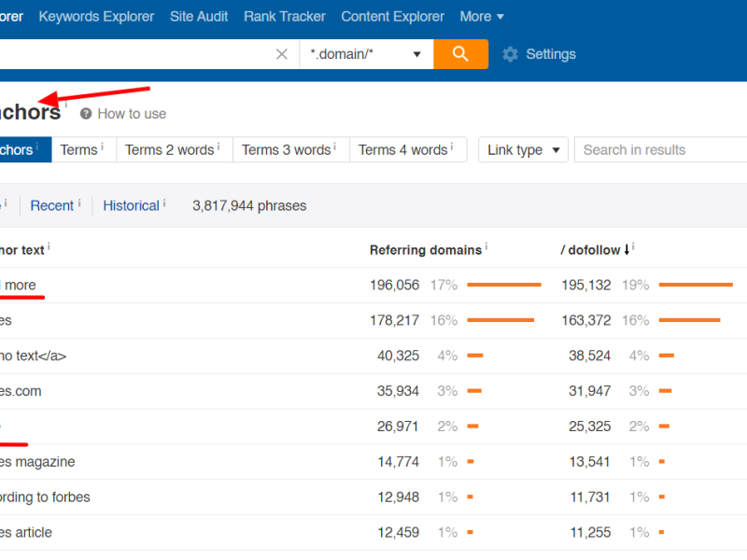Clear the search field with X icon
The height and width of the screenshot is (560, 747).
pyautogui.click(x=282, y=54)
